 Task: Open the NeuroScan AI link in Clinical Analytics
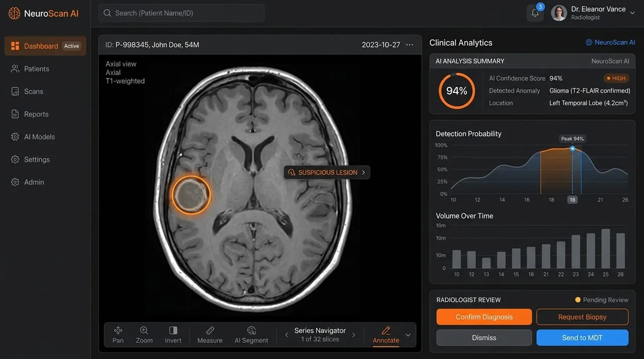point(610,43)
